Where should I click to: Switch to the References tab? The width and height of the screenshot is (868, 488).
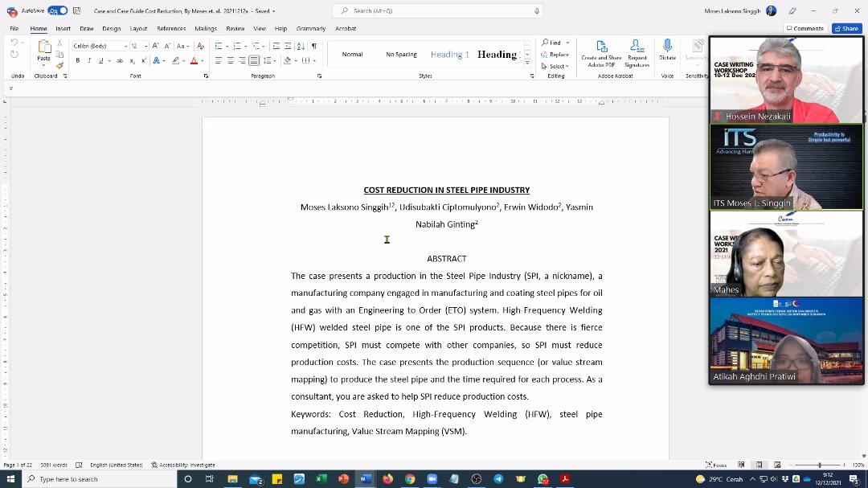(171, 28)
